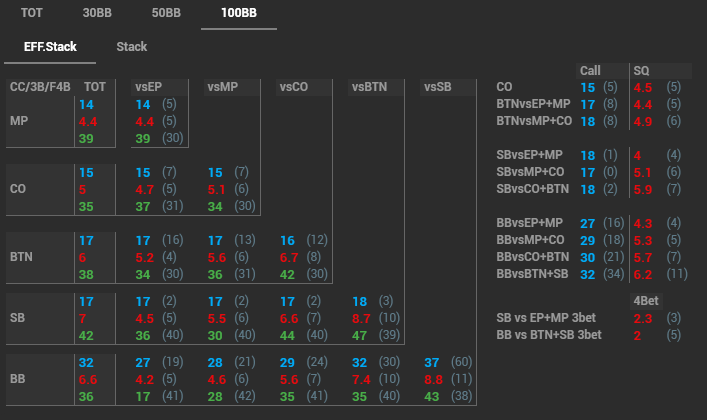
Task: Select the 30BB tab
Action: tap(97, 13)
